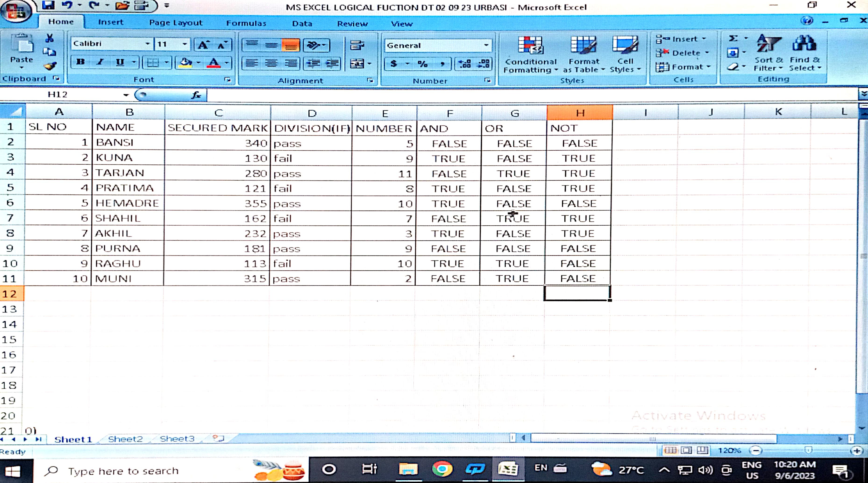Switch to Page Layout view button
Screen dimensions: 868x483
point(686,450)
